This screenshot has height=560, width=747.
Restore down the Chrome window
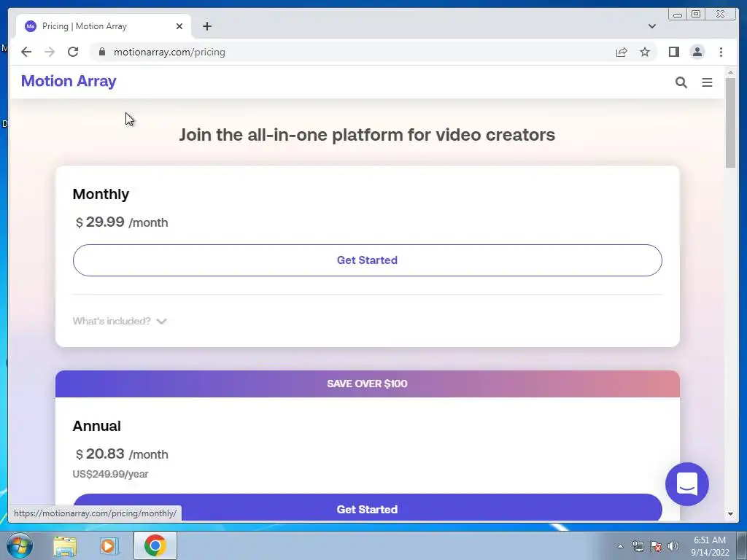pyautogui.click(x=696, y=15)
